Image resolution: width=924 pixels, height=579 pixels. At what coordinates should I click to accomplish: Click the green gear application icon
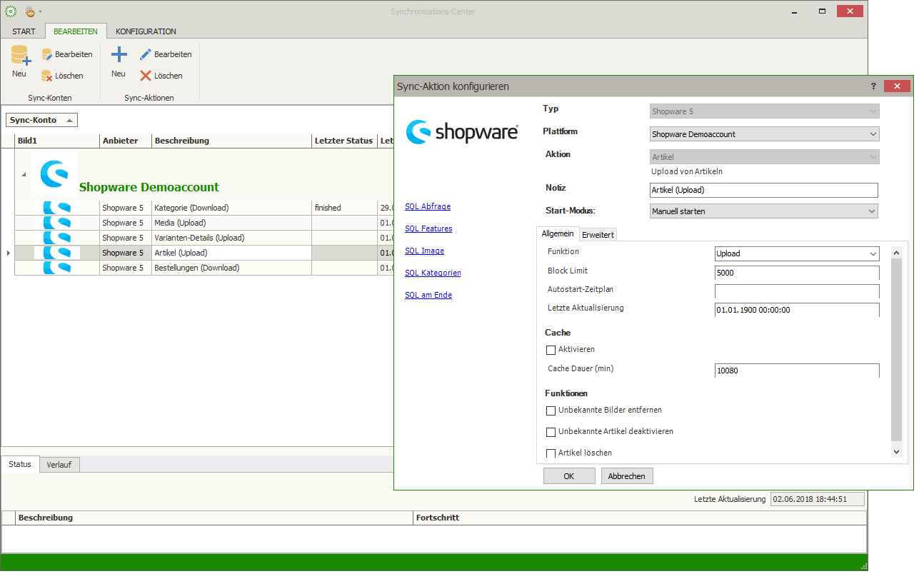[x=11, y=11]
